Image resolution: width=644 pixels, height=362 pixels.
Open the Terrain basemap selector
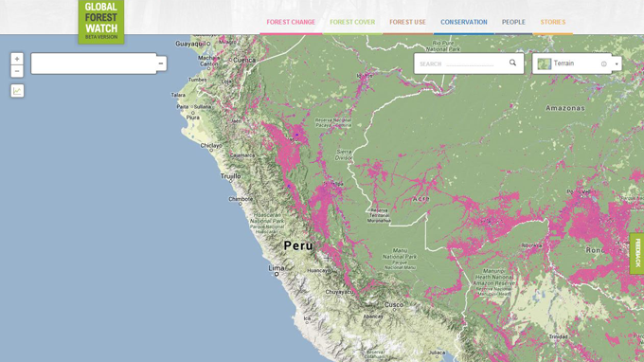click(x=572, y=63)
